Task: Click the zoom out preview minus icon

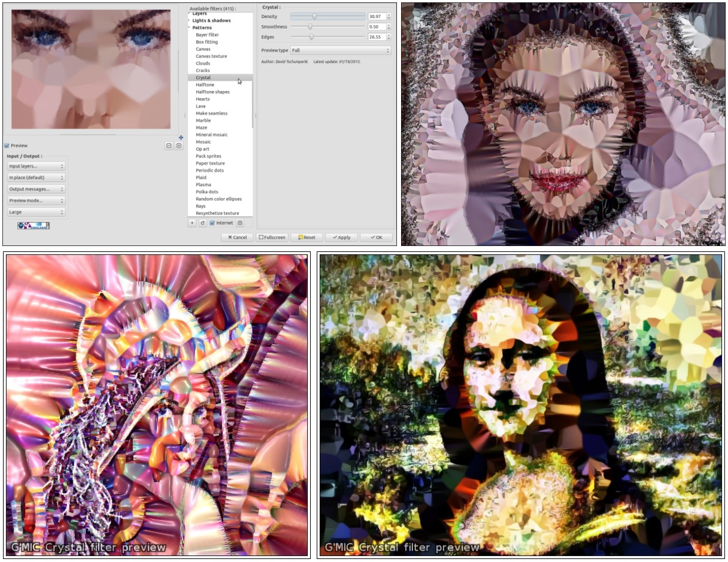Action: point(169,145)
